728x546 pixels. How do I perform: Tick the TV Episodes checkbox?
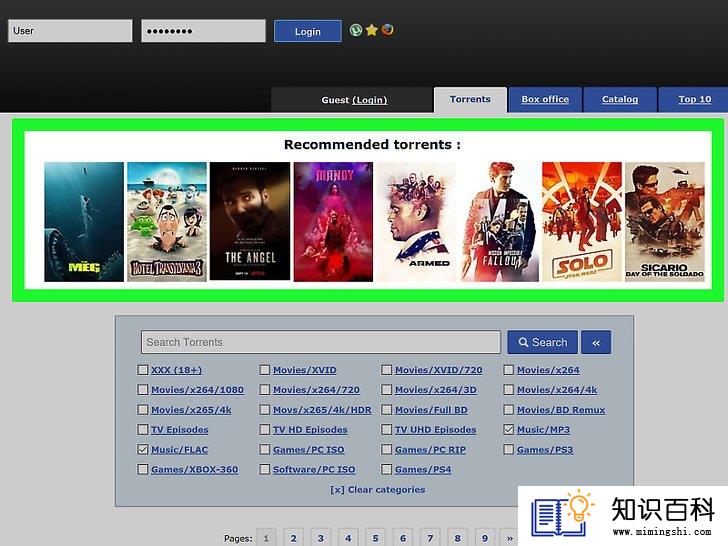[x=143, y=429]
